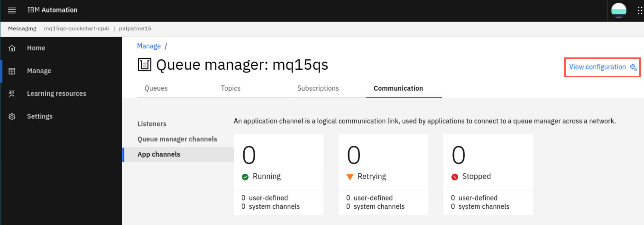The width and height of the screenshot is (644, 225).
Task: Click the red Stopped status icon
Action: click(x=455, y=177)
